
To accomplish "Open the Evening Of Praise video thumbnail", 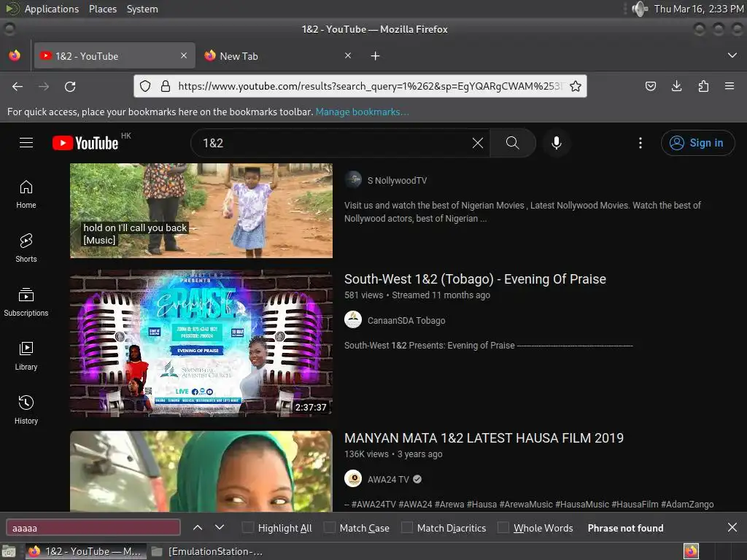I will [201, 344].
